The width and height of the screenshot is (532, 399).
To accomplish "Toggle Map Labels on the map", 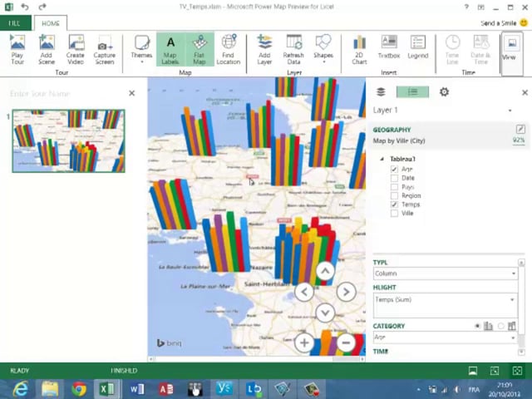I will (170, 50).
